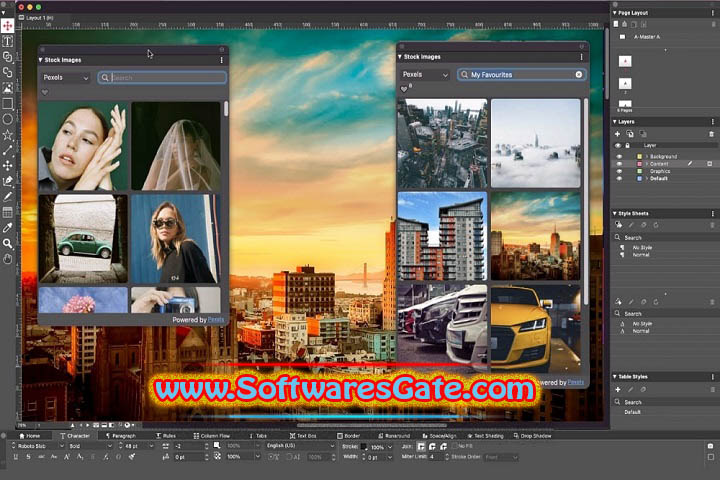Expand the Background layer group
Screen dimensions: 720x480
pos(647,157)
